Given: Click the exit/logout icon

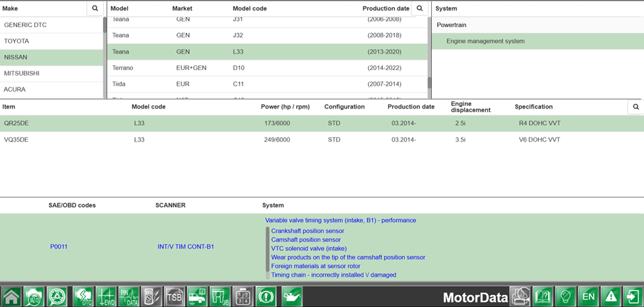Looking at the screenshot, I should (x=633, y=296).
